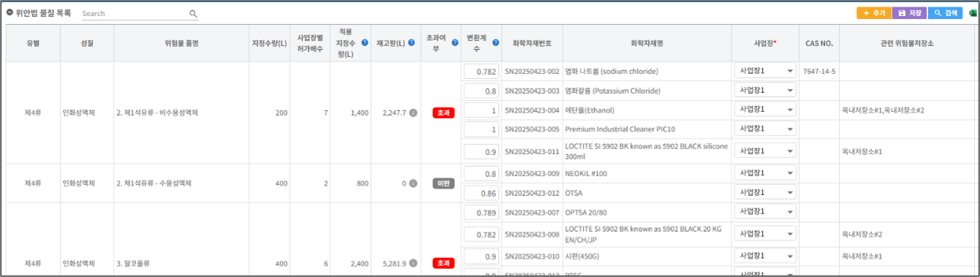This screenshot has height=277, width=980.
Task: Click the magnifier icon in Search box
Action: pos(193,13)
